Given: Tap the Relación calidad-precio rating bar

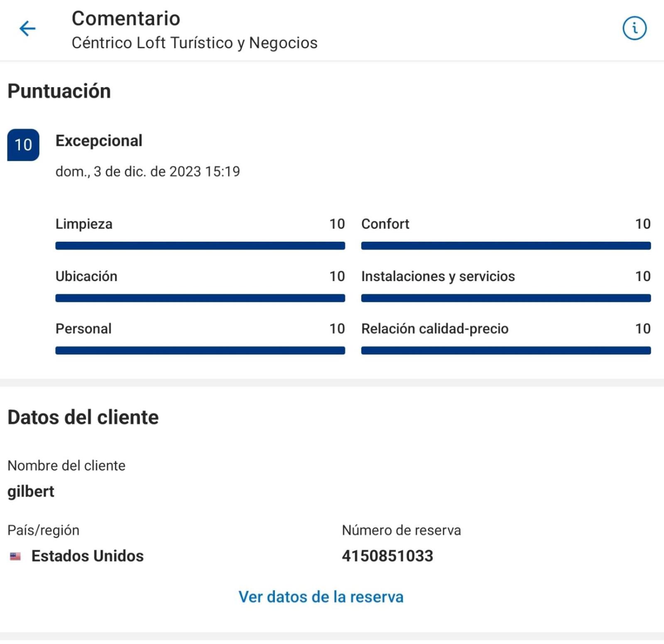Looking at the screenshot, I should pyautogui.click(x=506, y=350).
